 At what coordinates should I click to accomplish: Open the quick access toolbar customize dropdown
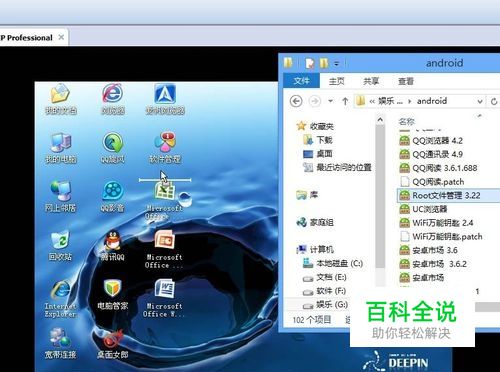click(337, 63)
